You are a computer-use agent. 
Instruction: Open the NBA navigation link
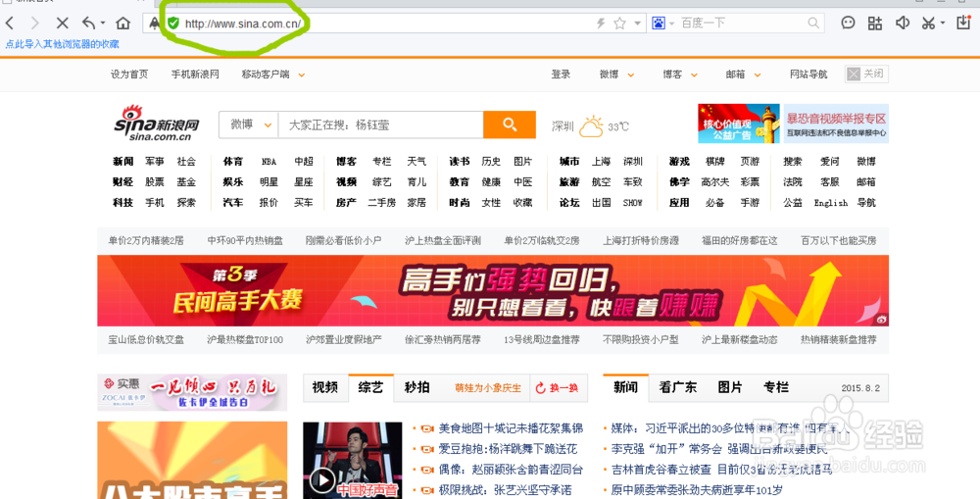pos(269,162)
